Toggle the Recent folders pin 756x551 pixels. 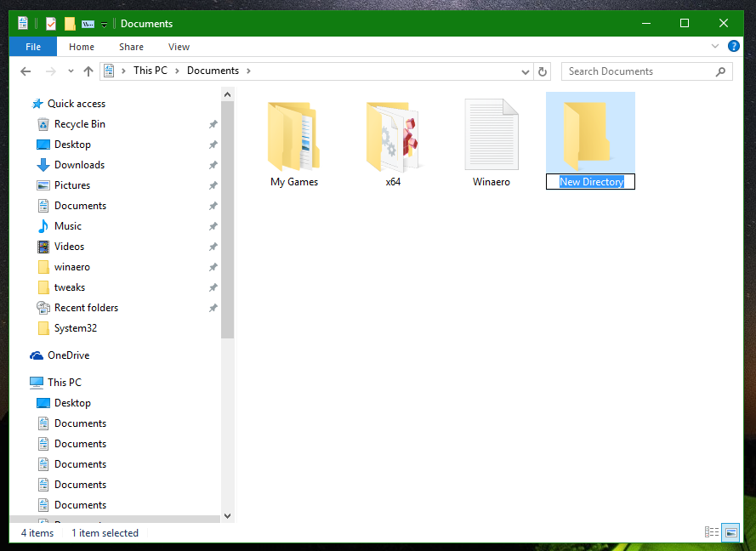pos(216,307)
